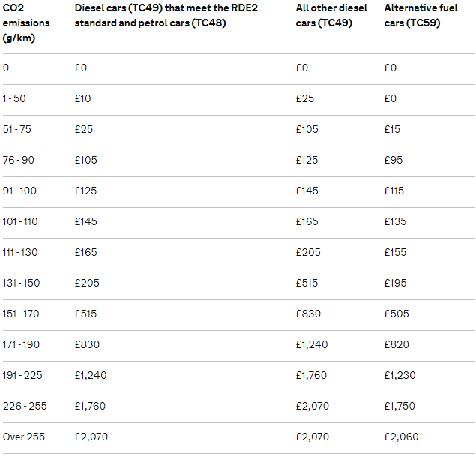Select the 111 - 130 emissions row label
Viewport: 476px width, 457px height.
20,252
